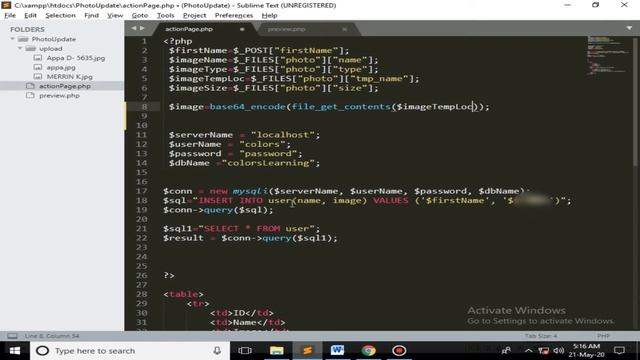Click base64_encode in line 8
Viewport: 640px width, 360px height.
(247, 107)
